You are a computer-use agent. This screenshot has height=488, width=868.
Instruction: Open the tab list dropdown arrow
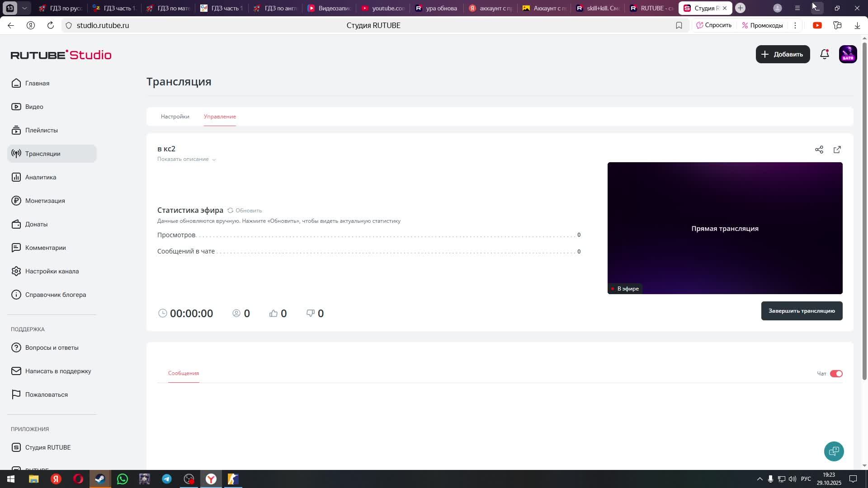pos(24,8)
